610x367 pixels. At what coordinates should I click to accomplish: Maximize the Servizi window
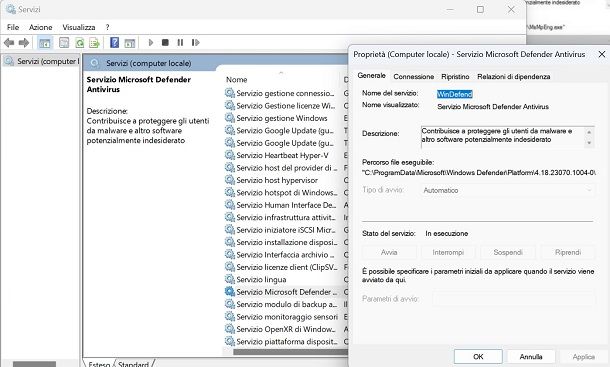pos(480,9)
